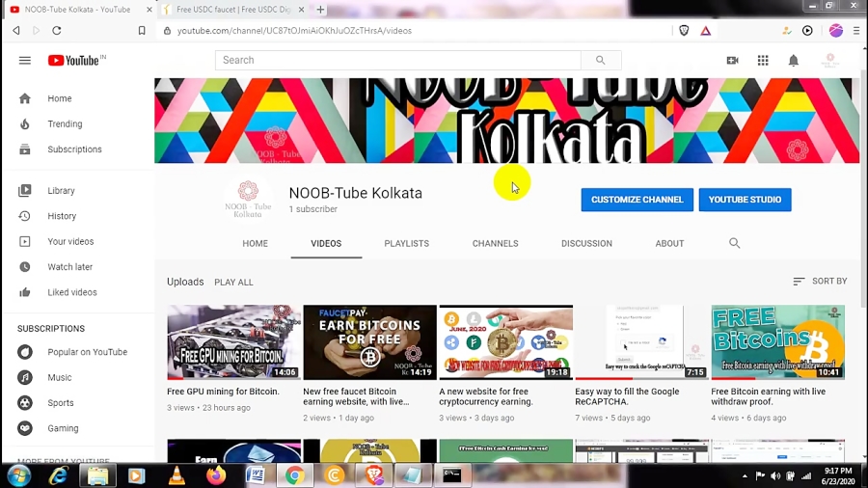
Task: Click the taskbar volume speaker icon
Action: pos(775,475)
